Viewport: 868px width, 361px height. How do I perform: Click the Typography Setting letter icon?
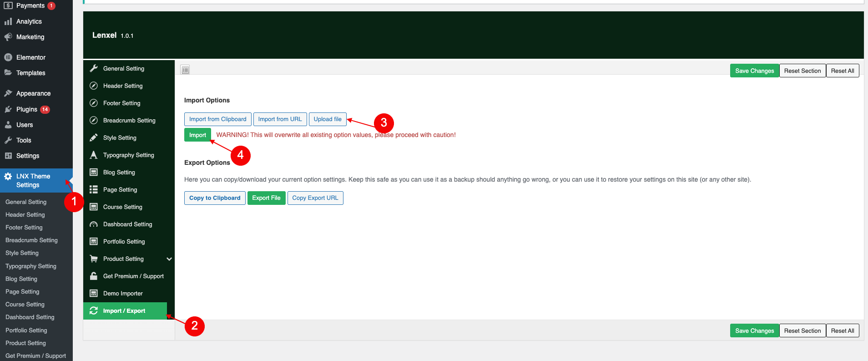[x=94, y=155]
